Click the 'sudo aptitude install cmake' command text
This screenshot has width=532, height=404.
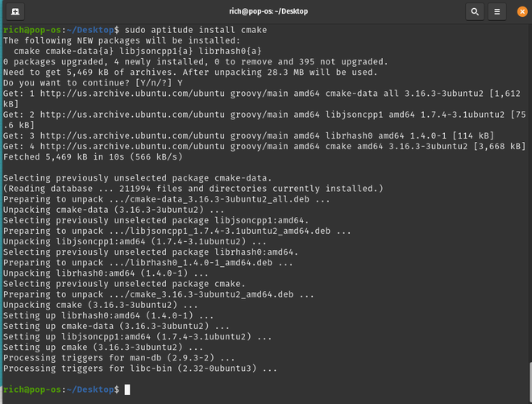[x=196, y=30]
